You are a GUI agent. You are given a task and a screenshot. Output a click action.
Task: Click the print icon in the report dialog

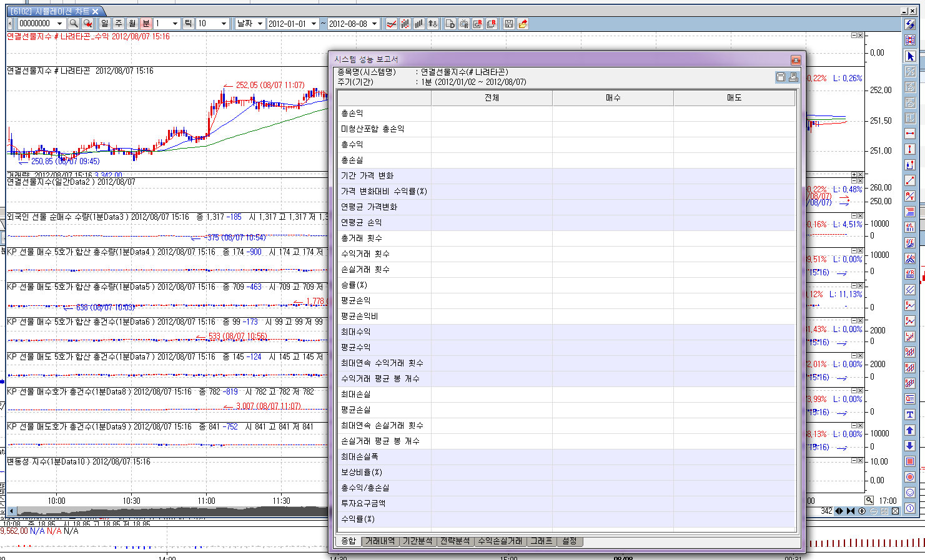point(793,77)
